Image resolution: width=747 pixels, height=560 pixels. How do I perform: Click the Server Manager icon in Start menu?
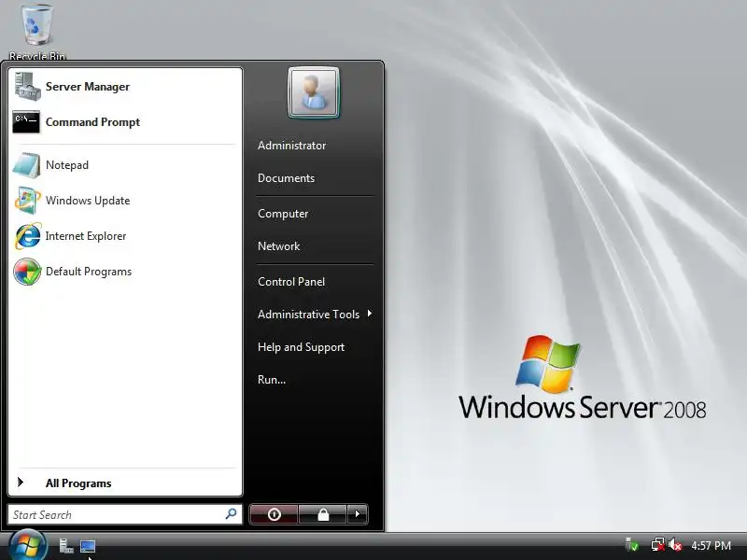[27, 86]
